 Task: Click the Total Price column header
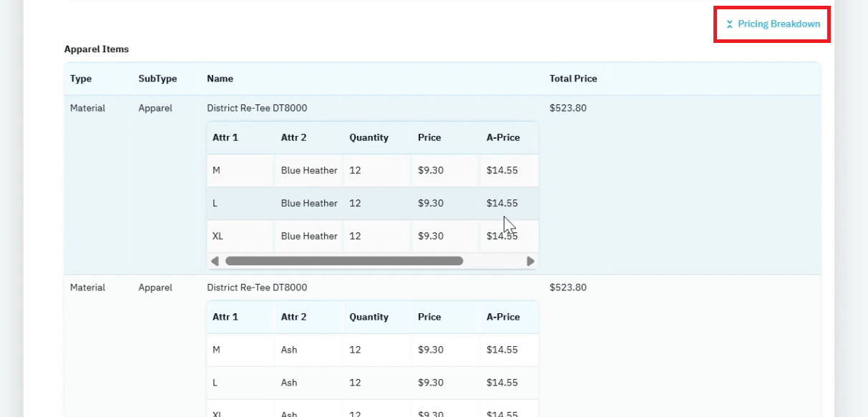coord(573,79)
